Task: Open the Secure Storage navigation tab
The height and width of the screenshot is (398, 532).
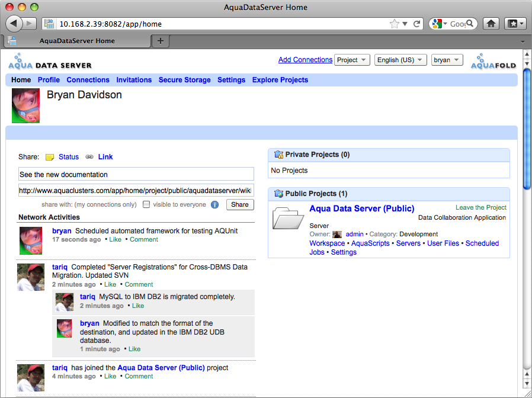Action: coord(185,80)
